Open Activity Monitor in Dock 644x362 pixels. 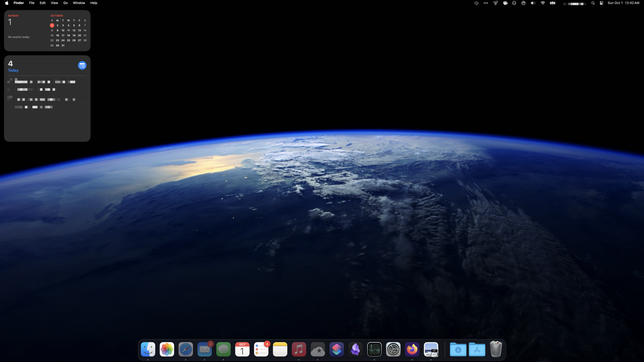tap(374, 349)
